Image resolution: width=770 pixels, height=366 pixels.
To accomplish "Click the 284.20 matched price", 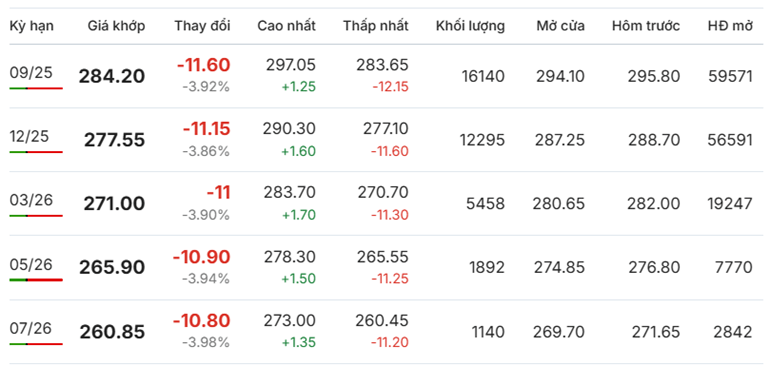I will pos(112,76).
